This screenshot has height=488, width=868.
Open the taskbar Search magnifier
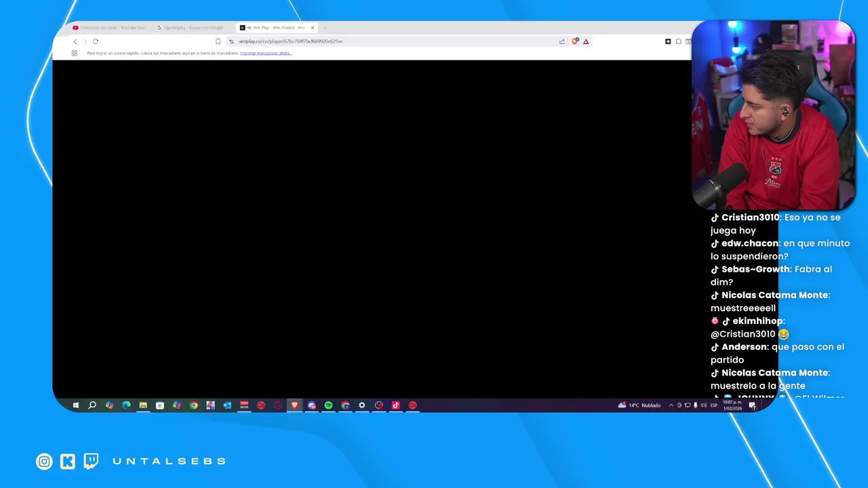click(x=92, y=405)
